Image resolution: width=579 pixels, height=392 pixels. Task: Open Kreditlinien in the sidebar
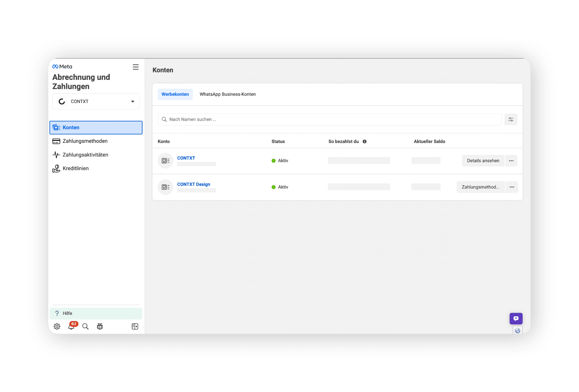tap(96, 168)
